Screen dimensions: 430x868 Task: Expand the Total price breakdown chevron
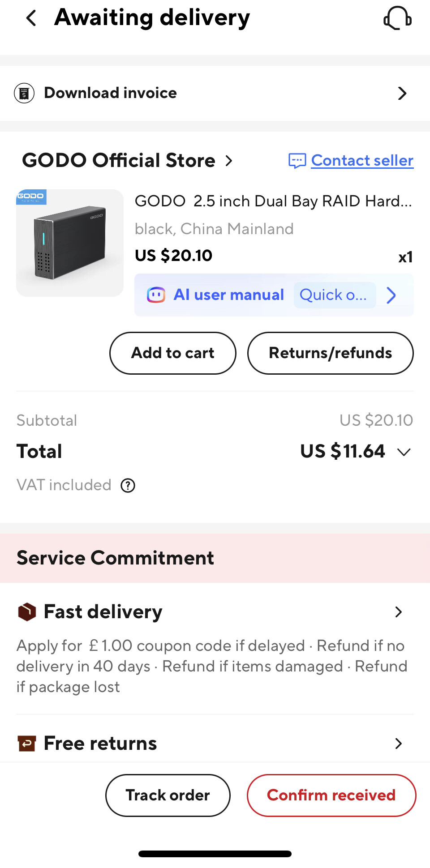click(404, 452)
